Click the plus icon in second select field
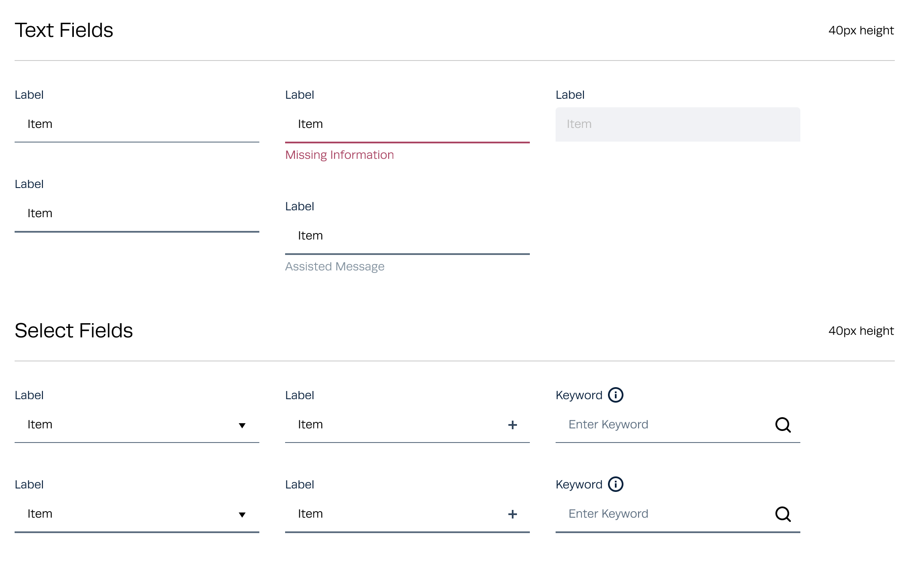The width and height of the screenshot is (924, 564). point(512,514)
